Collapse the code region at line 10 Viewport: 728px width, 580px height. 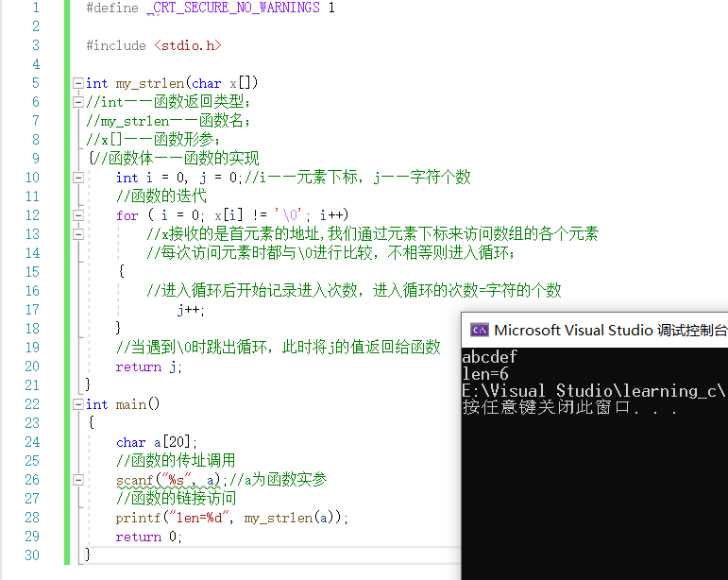(78, 178)
